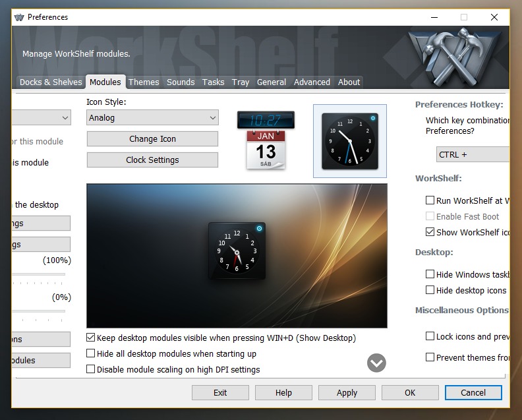Viewport: 522px width, 420px height.
Task: Click the analog clock in desktop preview
Action: 237,251
